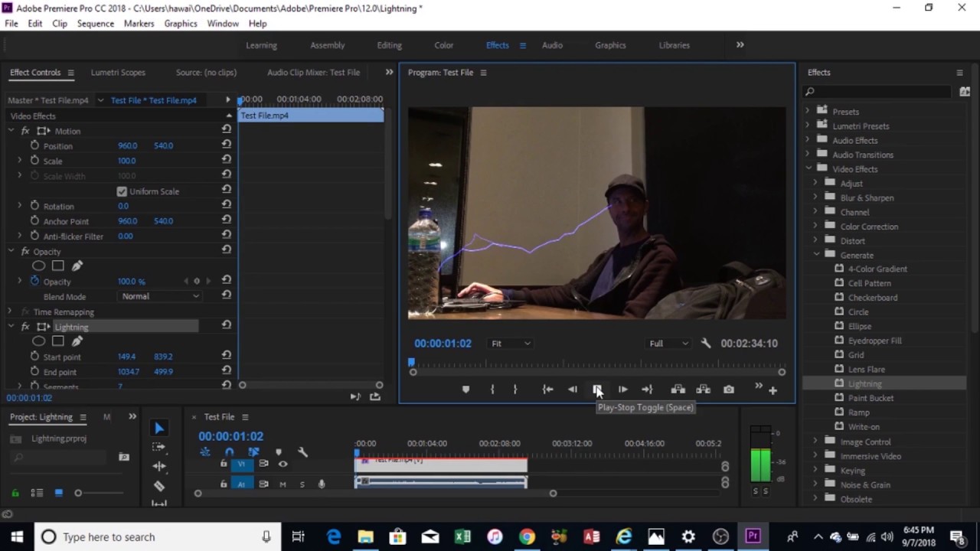The image size is (980, 551).
Task: Open the Markers menu
Action: (x=139, y=24)
